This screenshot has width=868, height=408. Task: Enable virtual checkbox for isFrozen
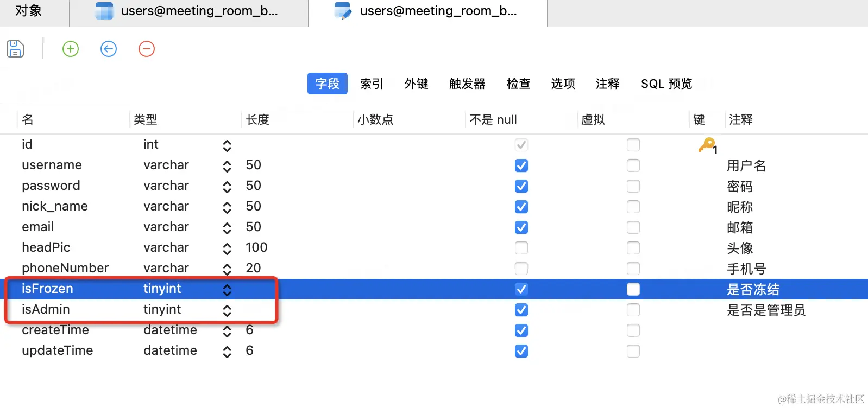coord(633,289)
